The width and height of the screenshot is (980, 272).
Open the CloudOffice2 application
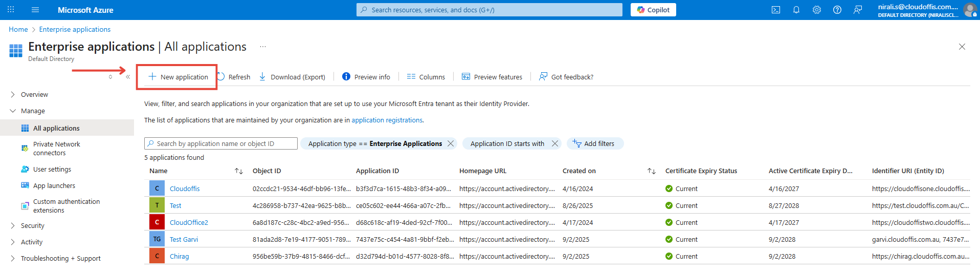189,223
